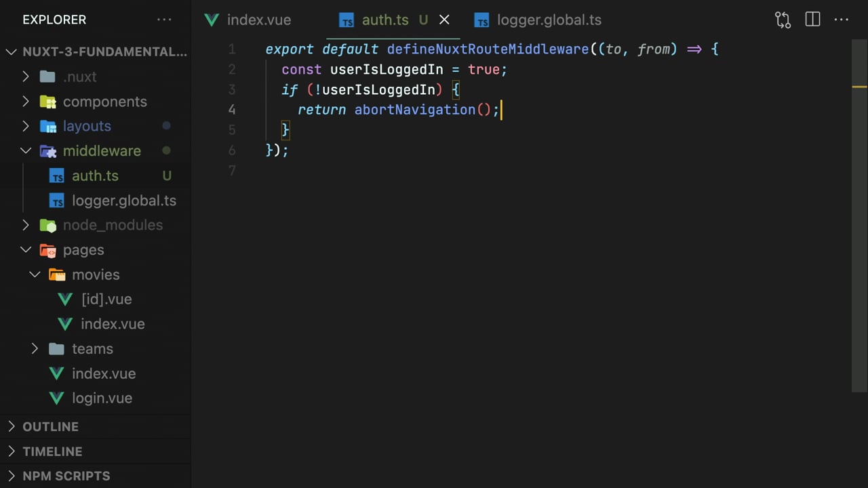Expand the .nuxt folder chevron
Image resolution: width=868 pixels, height=488 pixels.
[26, 77]
